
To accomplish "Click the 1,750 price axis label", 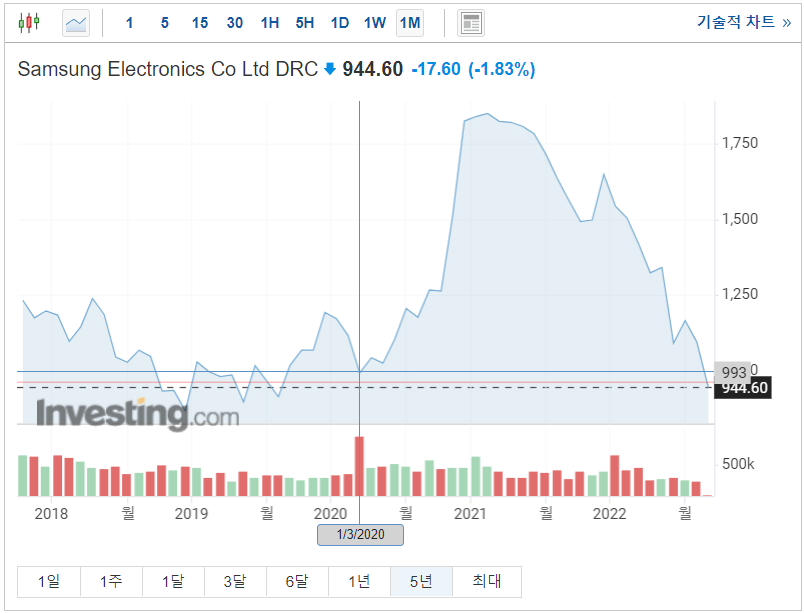I will pos(739,143).
